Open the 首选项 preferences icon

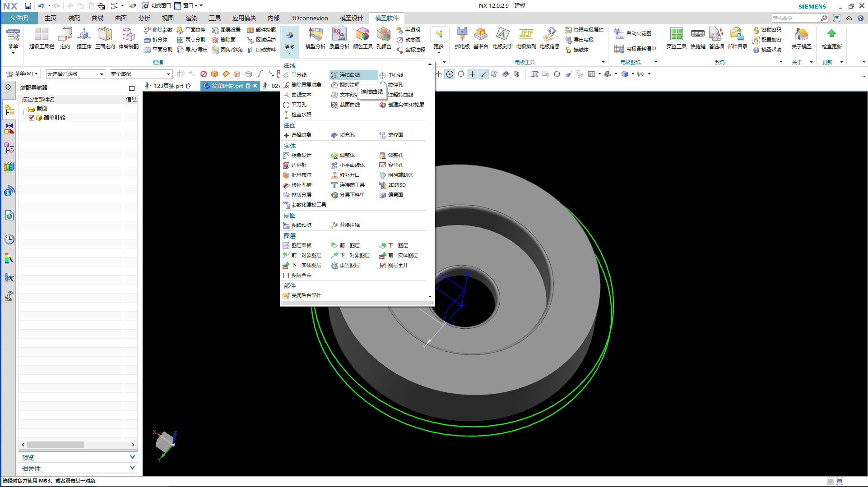click(x=716, y=38)
